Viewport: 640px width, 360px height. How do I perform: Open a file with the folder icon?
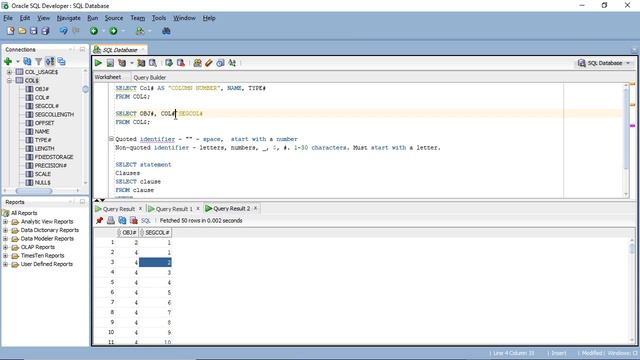(22, 31)
